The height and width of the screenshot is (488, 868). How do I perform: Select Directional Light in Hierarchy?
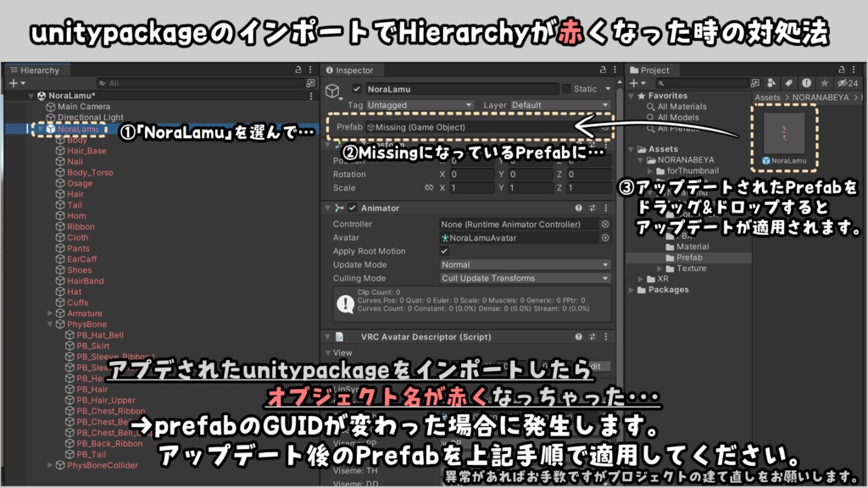tap(90, 117)
